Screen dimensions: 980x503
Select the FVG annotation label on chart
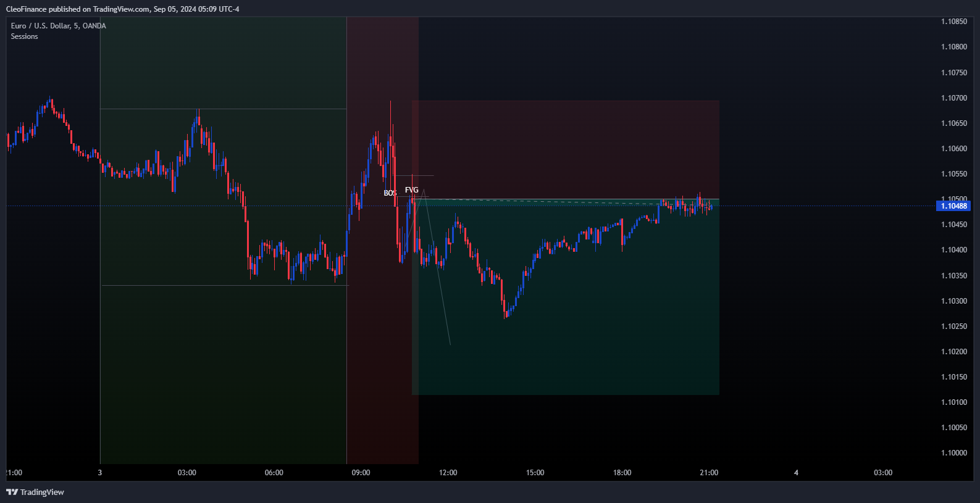(x=411, y=189)
